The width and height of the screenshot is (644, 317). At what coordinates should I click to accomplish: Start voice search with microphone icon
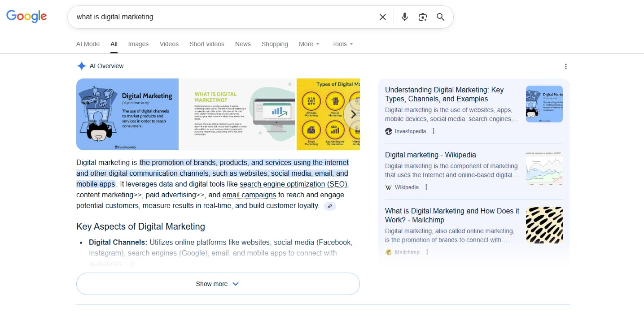click(404, 17)
